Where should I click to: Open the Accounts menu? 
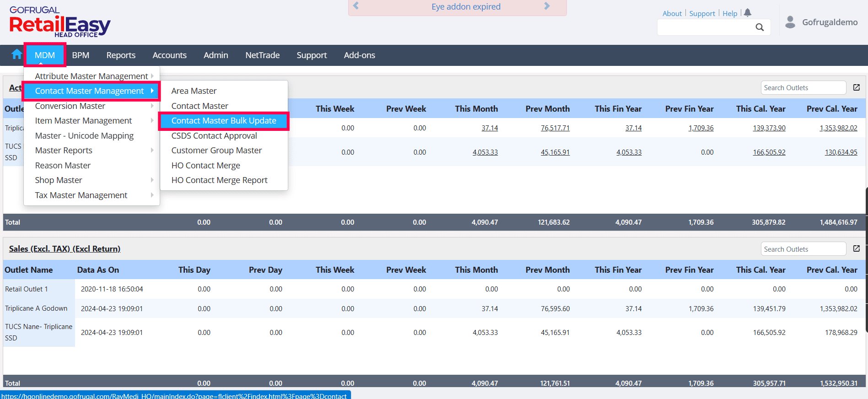(x=170, y=55)
